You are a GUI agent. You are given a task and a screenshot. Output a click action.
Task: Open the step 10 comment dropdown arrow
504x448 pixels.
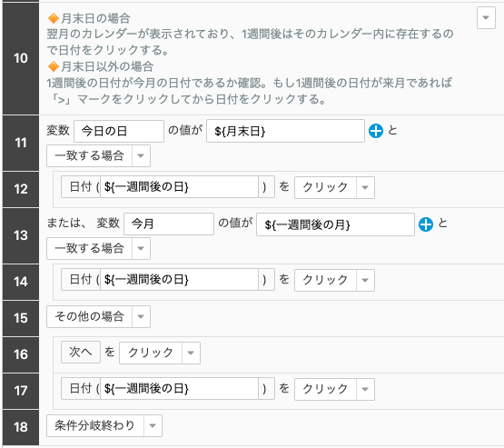486,17
